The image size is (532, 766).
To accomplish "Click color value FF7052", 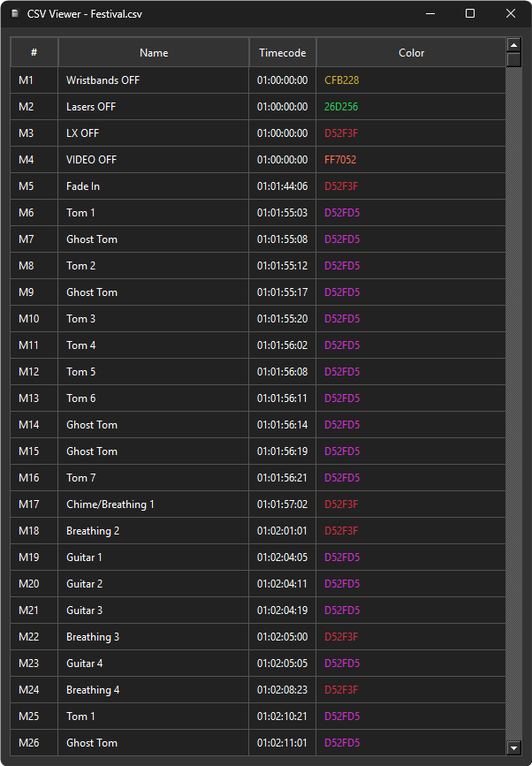I will (340, 160).
